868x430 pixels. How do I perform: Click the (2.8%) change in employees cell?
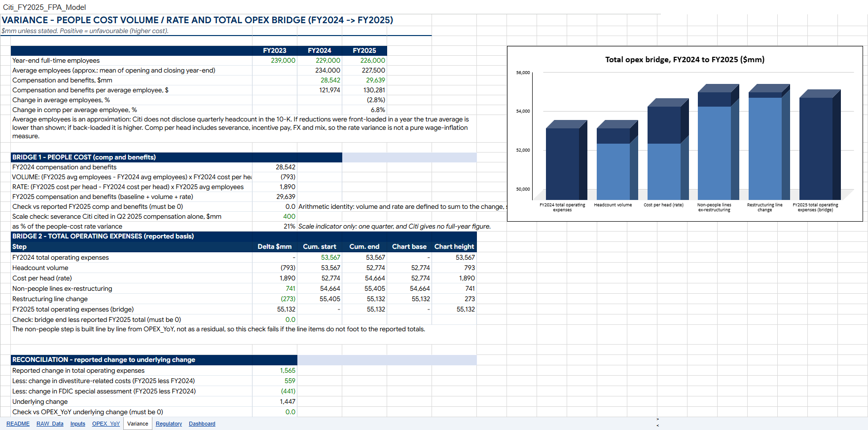[375, 100]
